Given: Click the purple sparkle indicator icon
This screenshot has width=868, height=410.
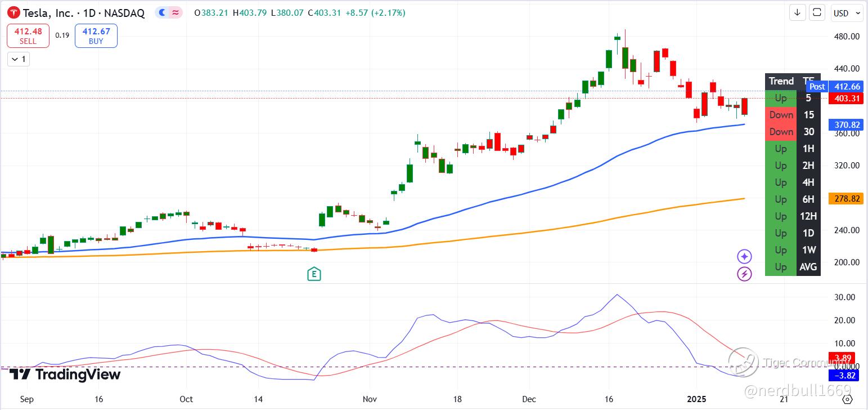Looking at the screenshot, I should pyautogui.click(x=744, y=257).
